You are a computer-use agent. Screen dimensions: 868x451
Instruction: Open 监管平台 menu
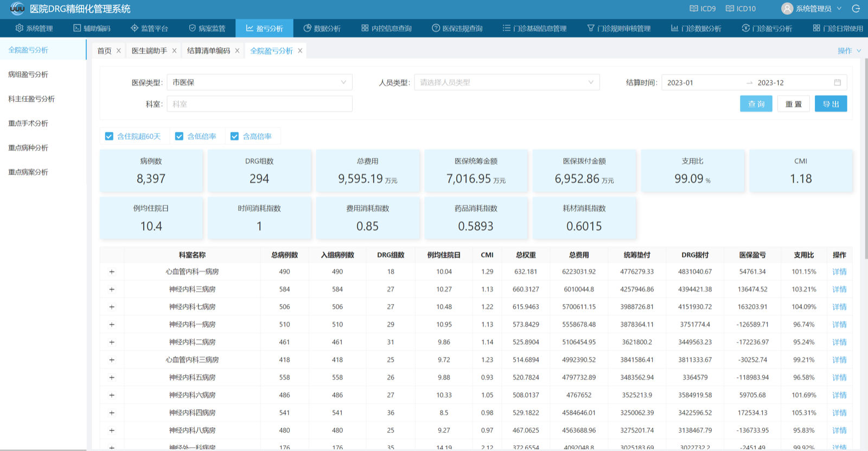[x=149, y=28]
